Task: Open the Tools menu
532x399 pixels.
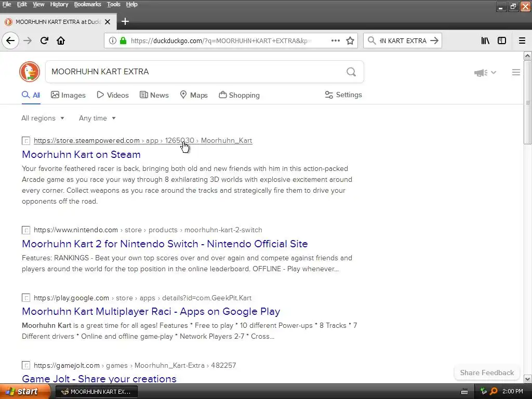Action: pos(114,4)
